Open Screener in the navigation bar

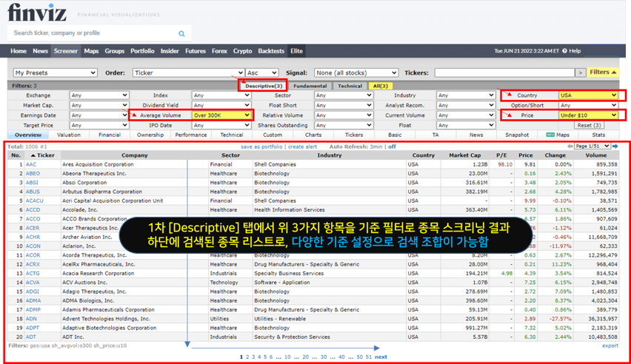[66, 51]
